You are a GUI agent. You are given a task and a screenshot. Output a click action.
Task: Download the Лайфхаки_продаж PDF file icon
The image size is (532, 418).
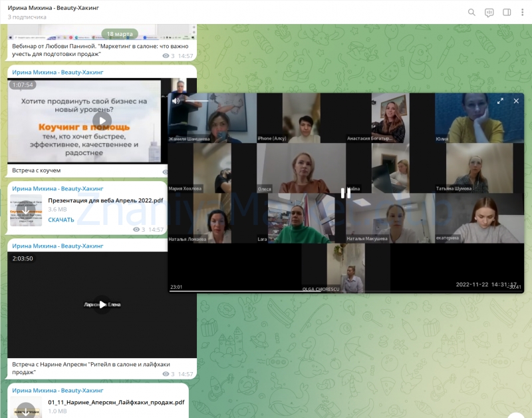coord(26,409)
